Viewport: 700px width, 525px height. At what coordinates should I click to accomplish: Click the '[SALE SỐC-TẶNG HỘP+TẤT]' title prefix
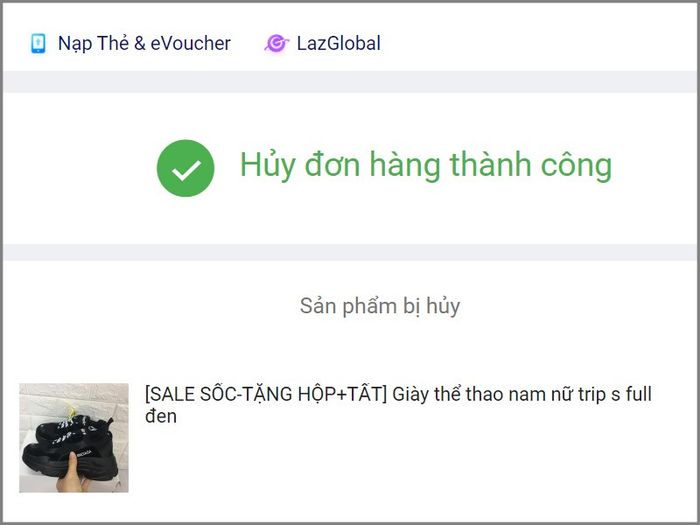click(x=266, y=394)
